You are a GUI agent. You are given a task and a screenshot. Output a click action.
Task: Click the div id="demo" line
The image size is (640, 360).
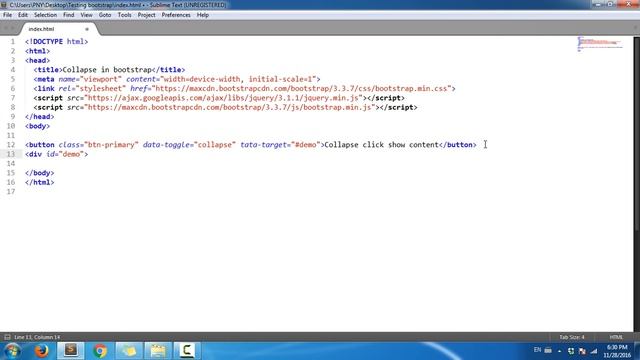[x=56, y=154]
